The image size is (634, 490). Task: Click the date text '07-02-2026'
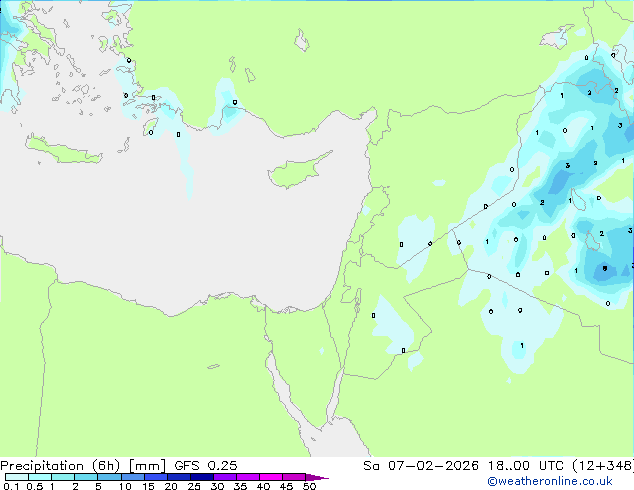pyautogui.click(x=433, y=466)
